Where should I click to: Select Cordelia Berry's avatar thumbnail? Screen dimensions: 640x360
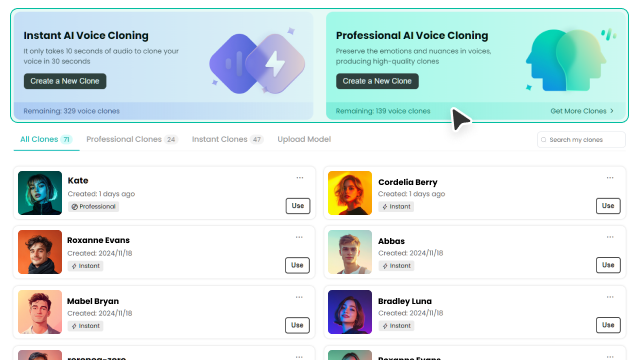tap(350, 193)
